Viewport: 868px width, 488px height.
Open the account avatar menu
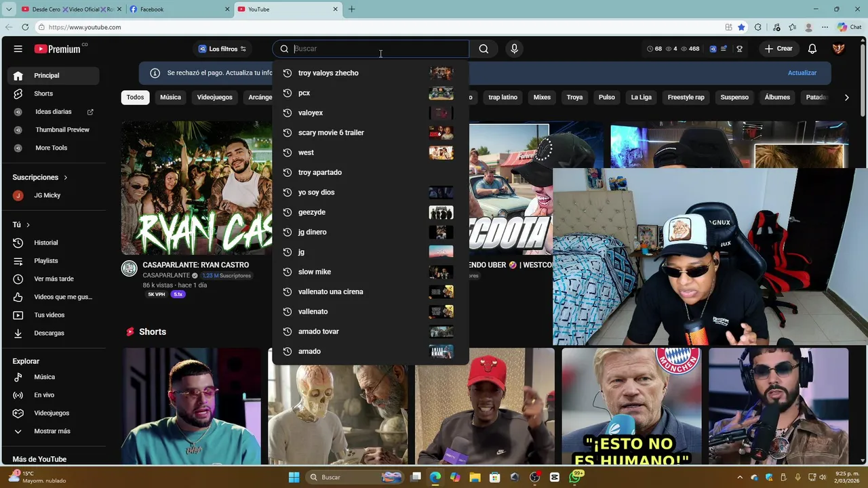click(839, 49)
